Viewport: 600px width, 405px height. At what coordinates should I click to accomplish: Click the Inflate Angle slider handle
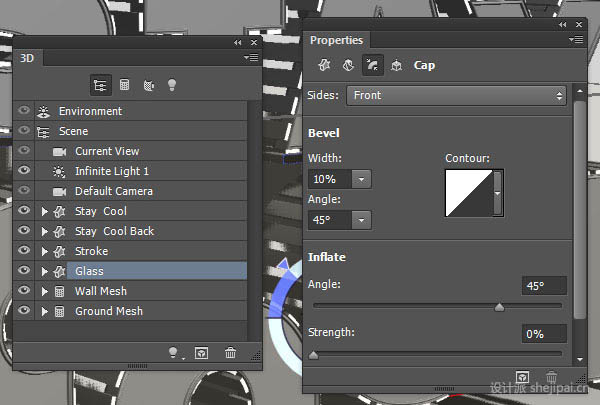499,307
